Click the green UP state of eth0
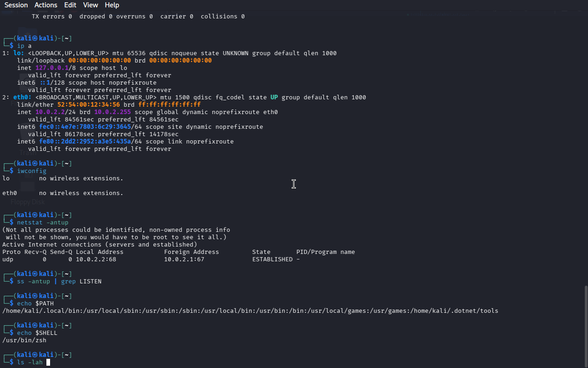 [x=274, y=98]
